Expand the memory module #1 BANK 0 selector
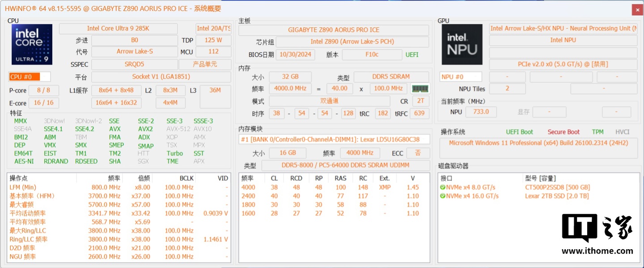The width and height of the screenshot is (644, 268). coord(334,139)
